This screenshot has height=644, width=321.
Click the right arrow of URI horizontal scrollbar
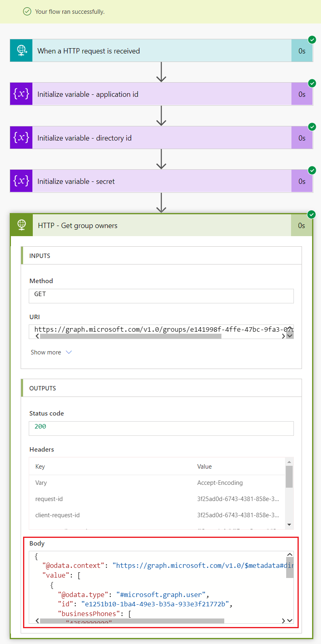[283, 336]
